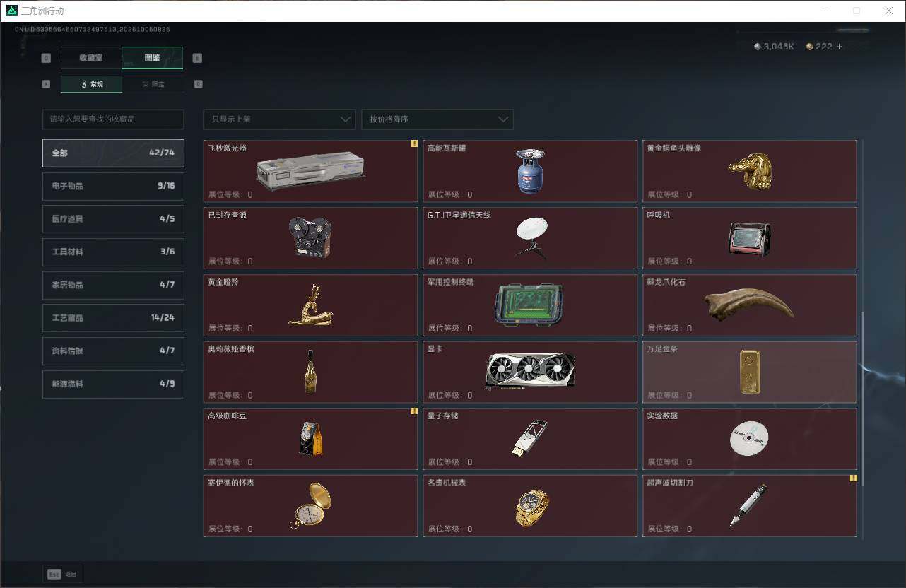Image resolution: width=906 pixels, height=588 pixels.
Task: Open the 高级咖啡豆 coffee bag icon
Action: click(x=311, y=439)
